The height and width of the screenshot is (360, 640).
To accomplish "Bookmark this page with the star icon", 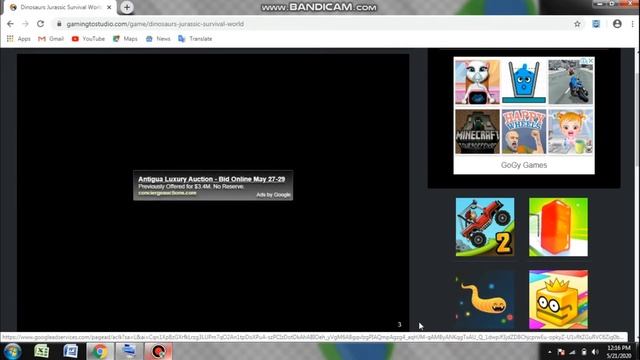I will (577, 24).
